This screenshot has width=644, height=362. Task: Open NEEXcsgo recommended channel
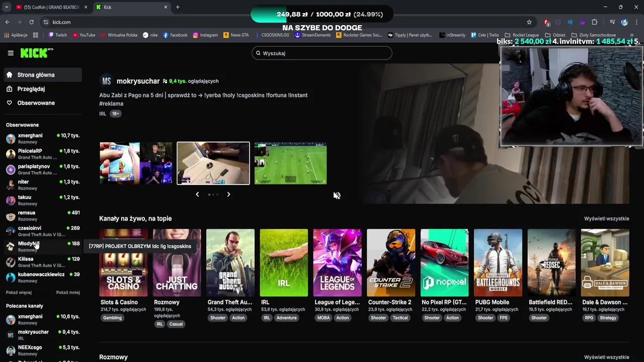(43, 350)
